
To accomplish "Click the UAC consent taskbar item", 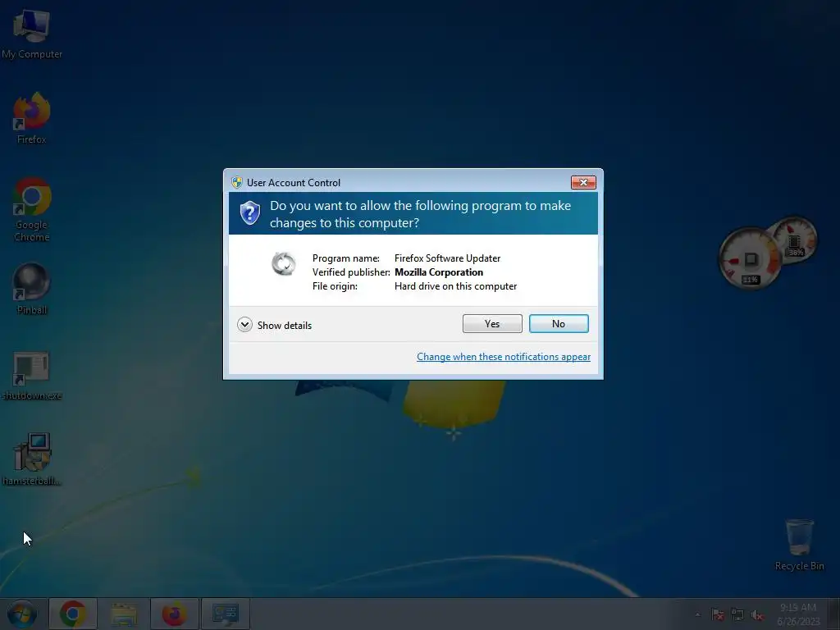I will [225, 614].
